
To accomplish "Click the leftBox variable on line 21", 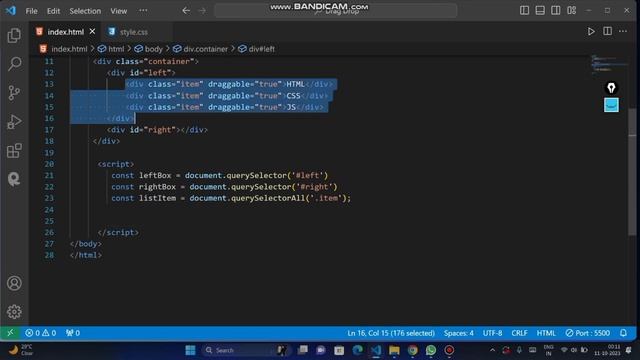I will (155, 176).
